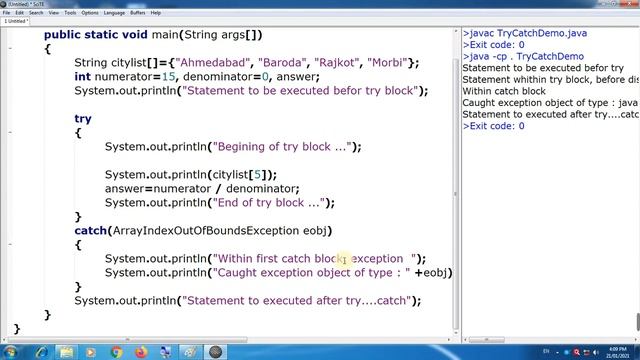The width and height of the screenshot is (640, 360).
Task: Click the numerator value 15
Action: click(168, 77)
